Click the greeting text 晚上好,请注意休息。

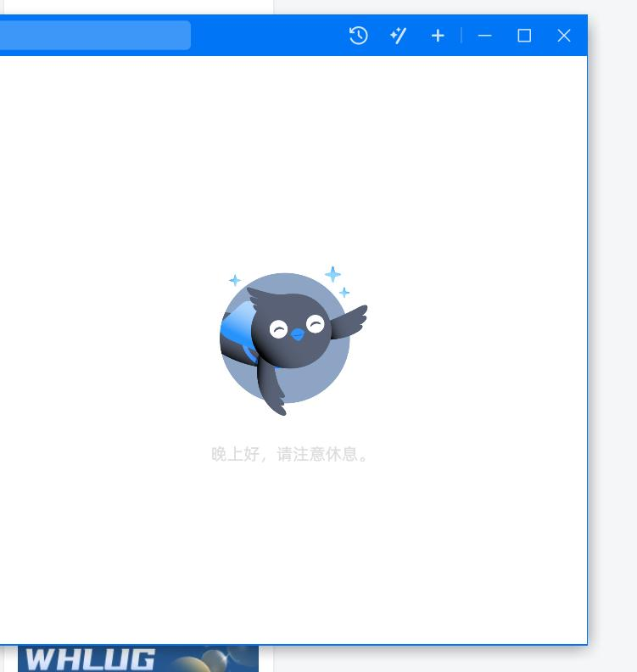pos(290,454)
